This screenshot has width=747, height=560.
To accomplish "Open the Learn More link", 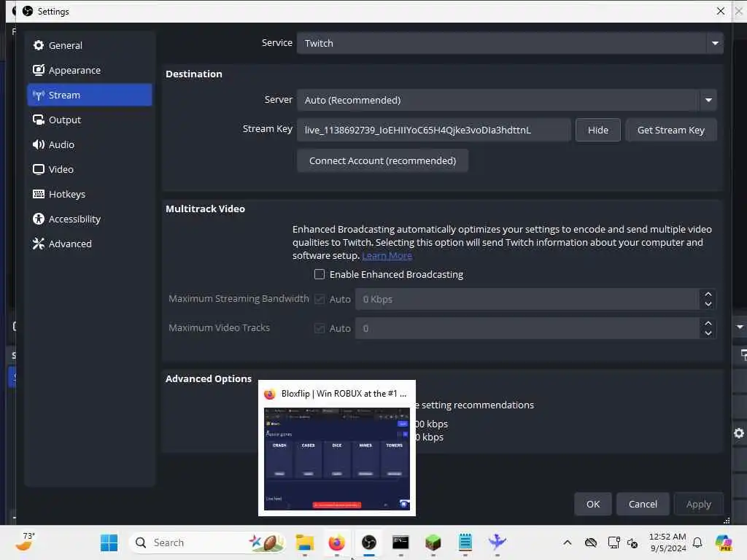I will tap(387, 256).
